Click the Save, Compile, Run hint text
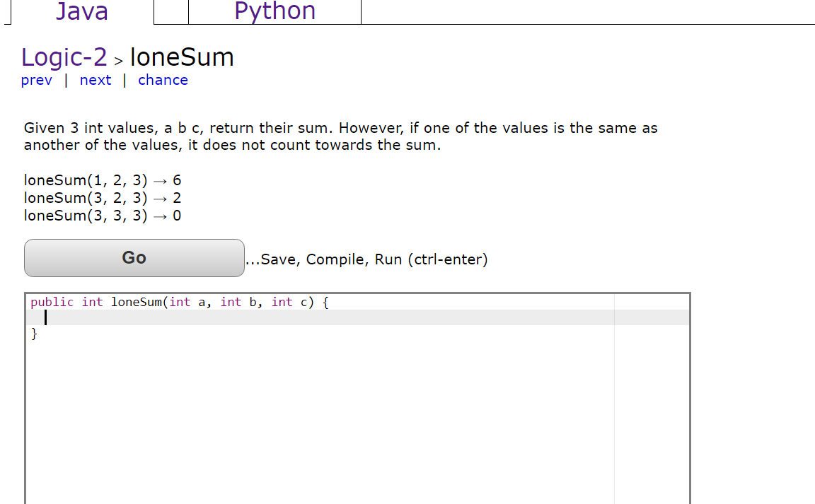Screen dimensions: 815x504 click(x=366, y=259)
